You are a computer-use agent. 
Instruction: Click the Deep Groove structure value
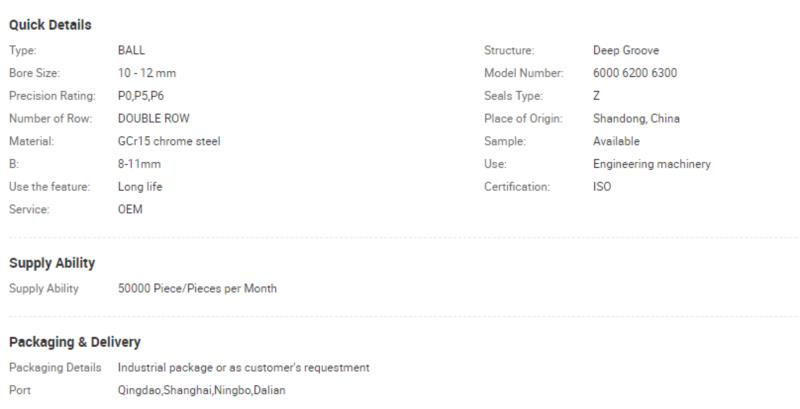[x=626, y=50]
